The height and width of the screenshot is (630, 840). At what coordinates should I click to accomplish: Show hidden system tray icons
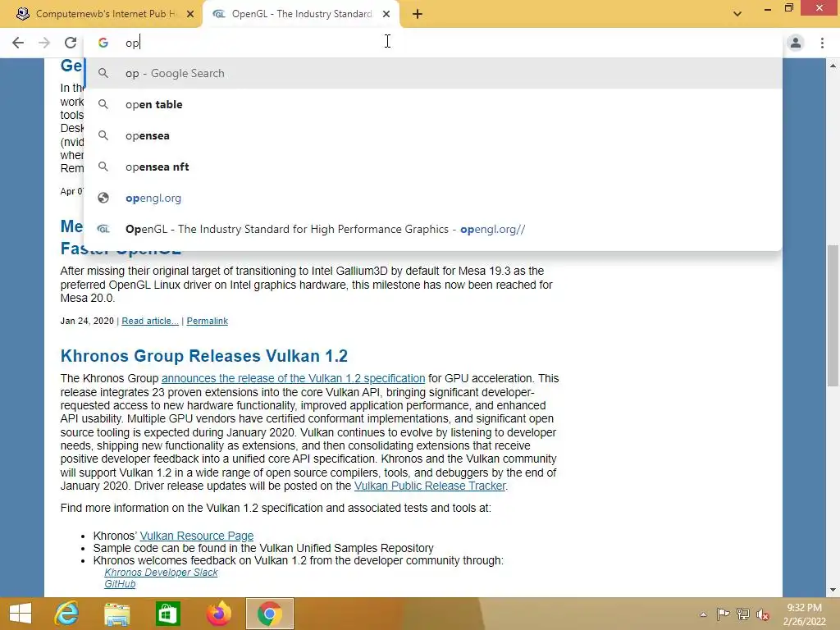click(x=703, y=614)
